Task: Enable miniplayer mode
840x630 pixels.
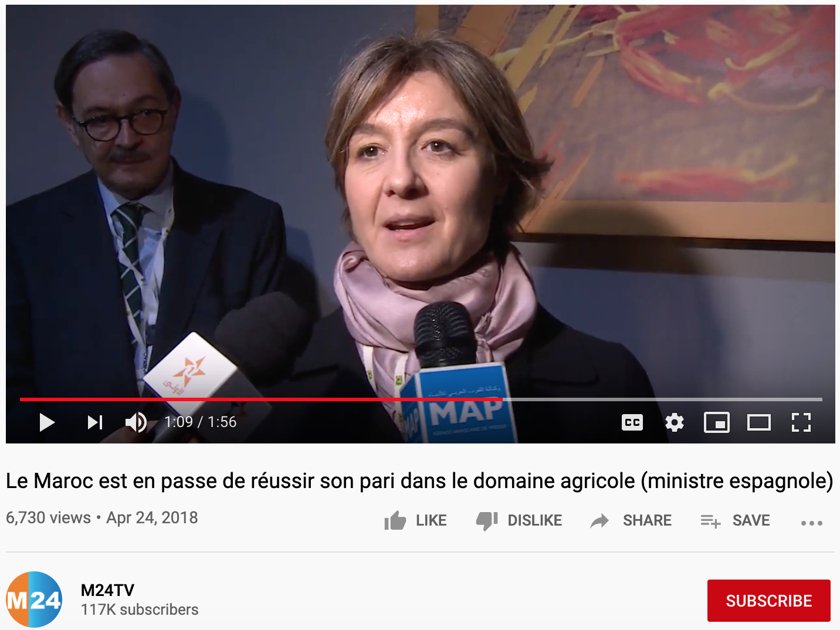Action: [717, 422]
